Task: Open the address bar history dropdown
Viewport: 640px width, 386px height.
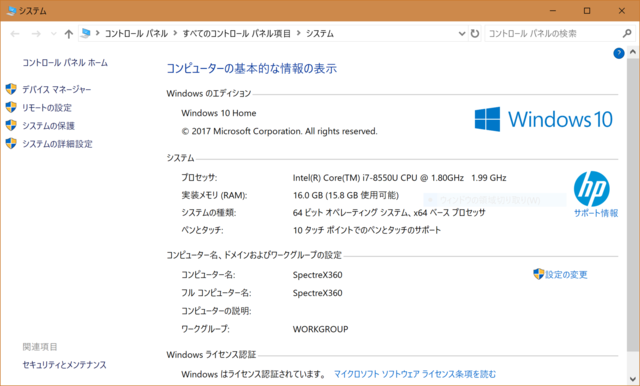Action: 462,34
